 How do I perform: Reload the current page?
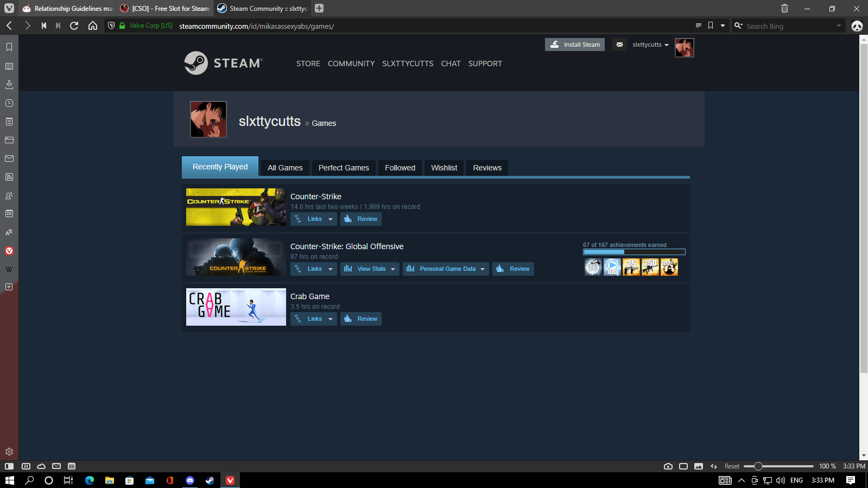tap(74, 26)
